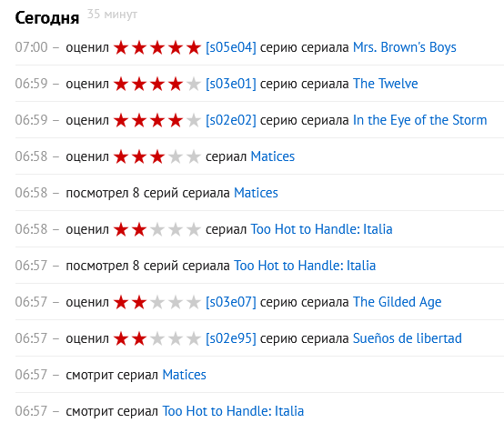This screenshot has height=433, width=504.
Task: Click the four-star rating for The Twelve
Action: pyautogui.click(x=157, y=84)
